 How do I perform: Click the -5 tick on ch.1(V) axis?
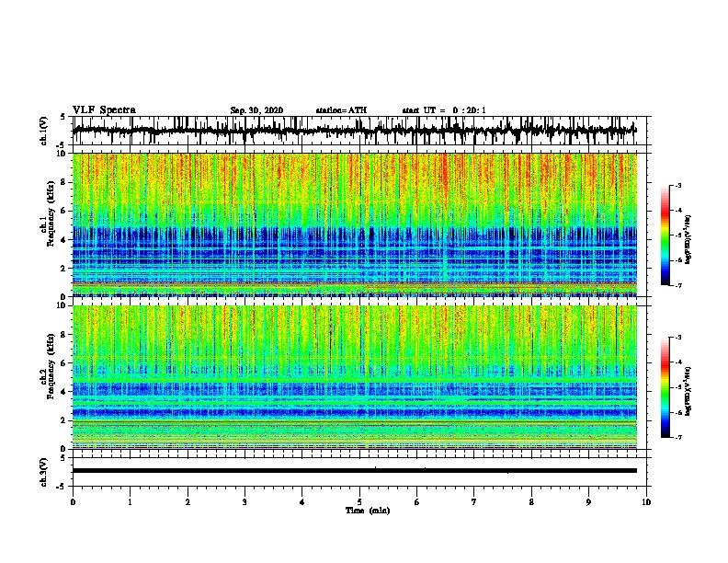click(x=62, y=145)
